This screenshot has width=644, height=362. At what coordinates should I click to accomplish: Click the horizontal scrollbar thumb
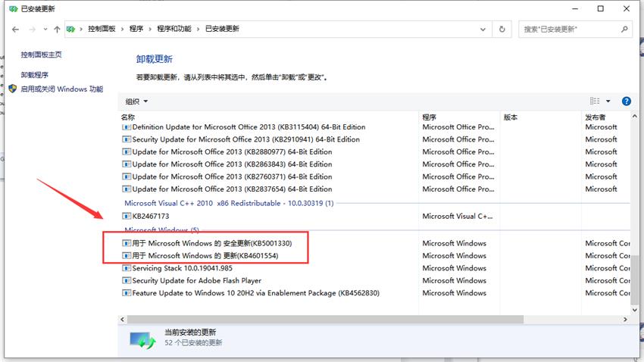325,320
